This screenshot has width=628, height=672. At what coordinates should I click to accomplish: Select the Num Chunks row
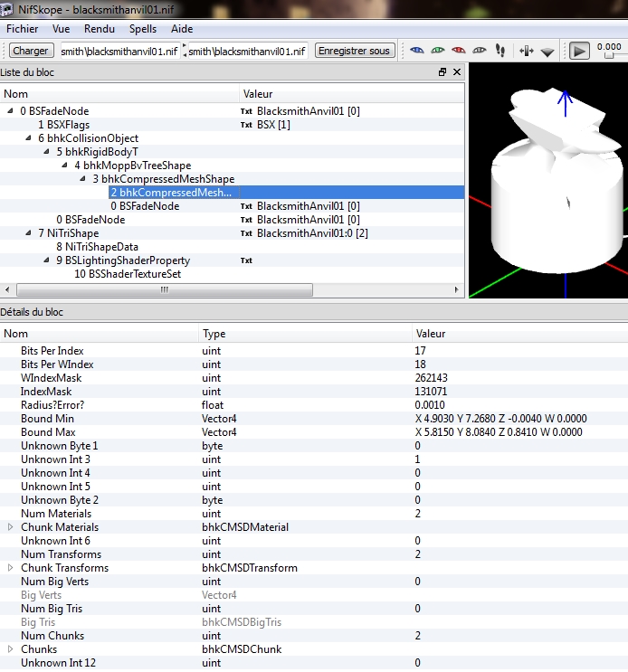click(314, 636)
